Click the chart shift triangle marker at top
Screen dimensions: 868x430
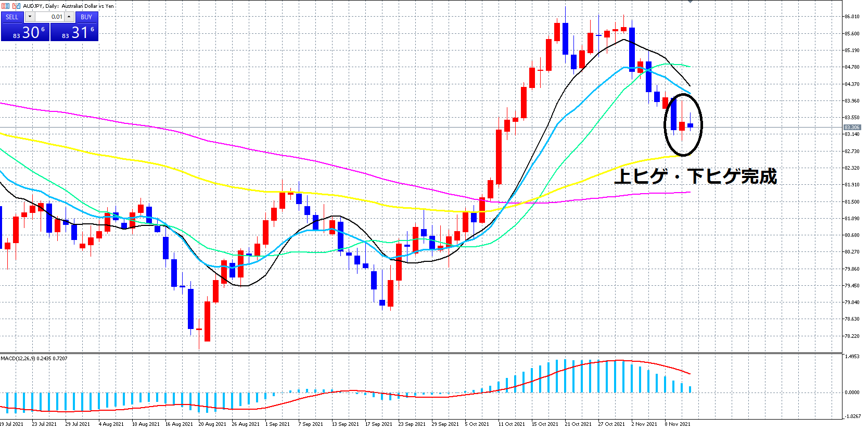(x=690, y=2)
